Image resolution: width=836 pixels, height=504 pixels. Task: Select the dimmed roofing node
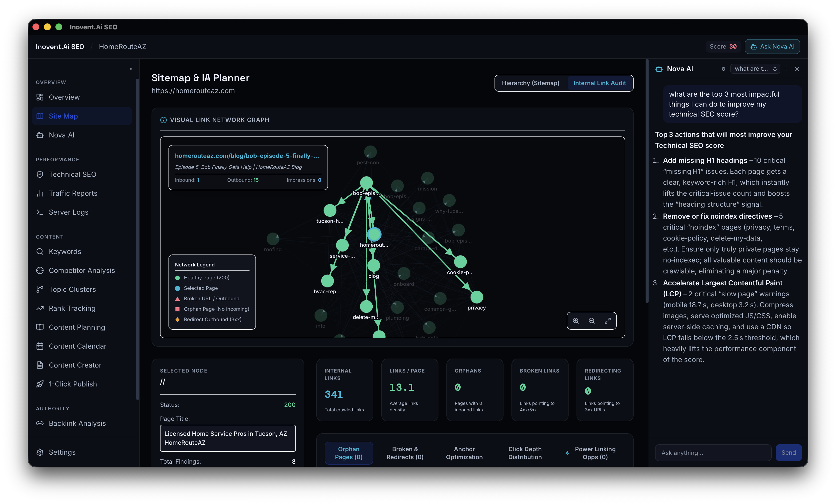(x=273, y=239)
